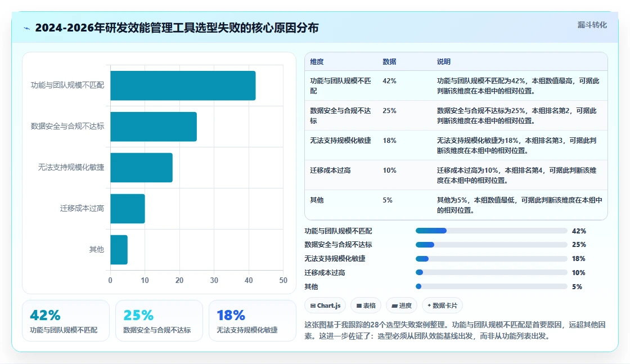630x364 pixels.
Task: Click the 表格 chip
Action: [366, 305]
